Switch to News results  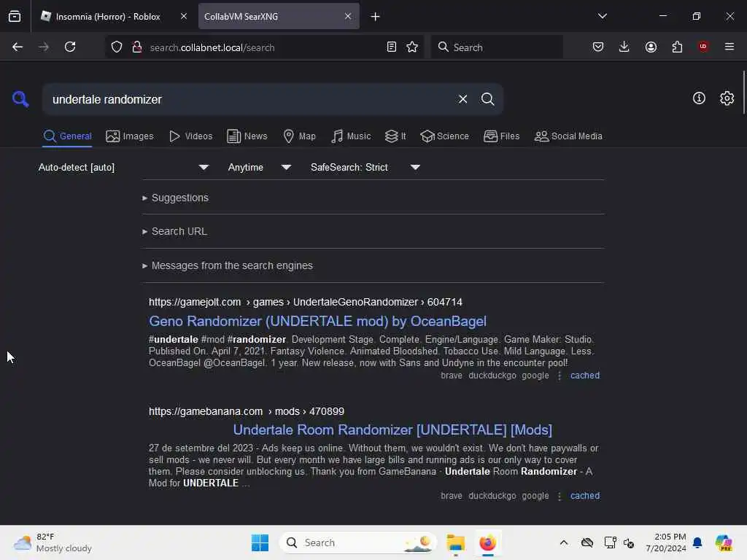[247, 136]
